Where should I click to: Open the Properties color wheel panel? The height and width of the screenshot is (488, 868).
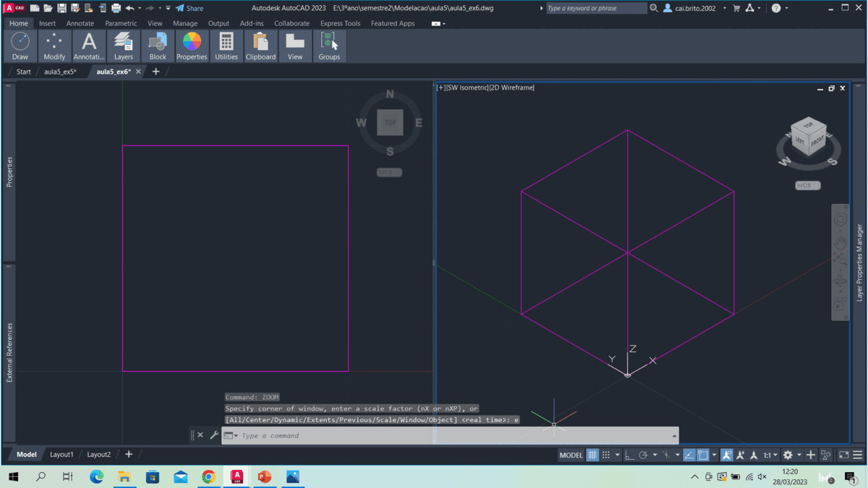point(192,46)
